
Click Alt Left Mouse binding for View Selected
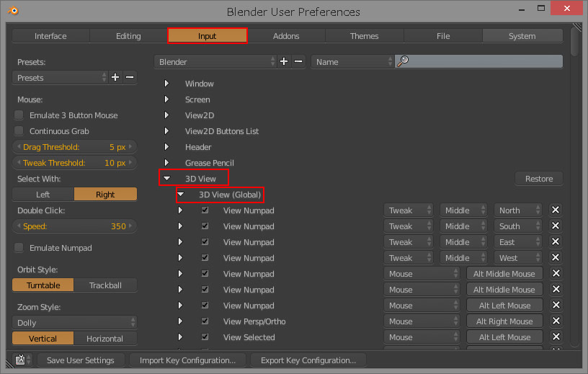click(x=504, y=337)
